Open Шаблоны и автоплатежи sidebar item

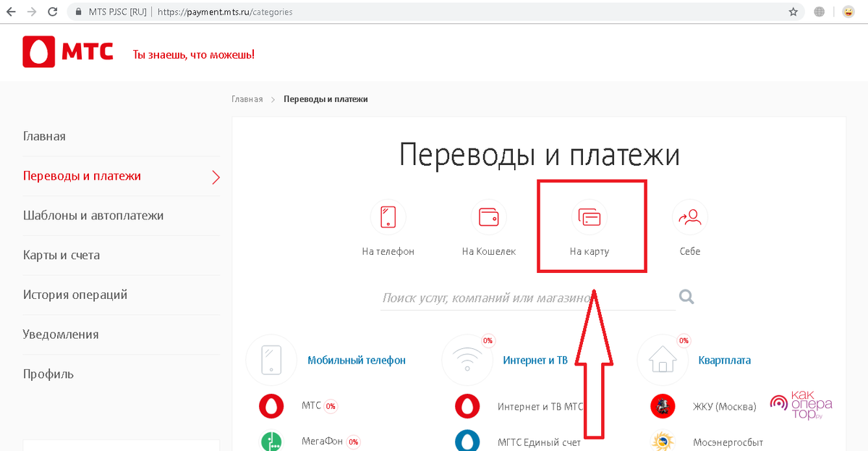click(x=93, y=216)
